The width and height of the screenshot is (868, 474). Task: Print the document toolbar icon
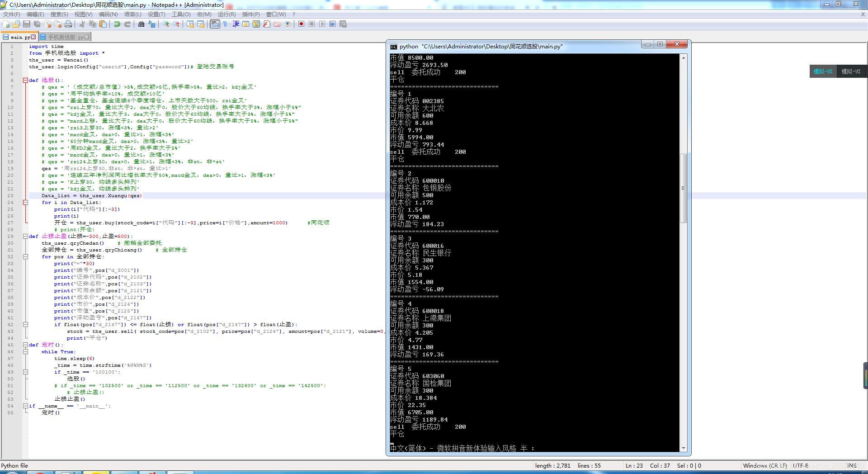pyautogui.click(x=68, y=24)
